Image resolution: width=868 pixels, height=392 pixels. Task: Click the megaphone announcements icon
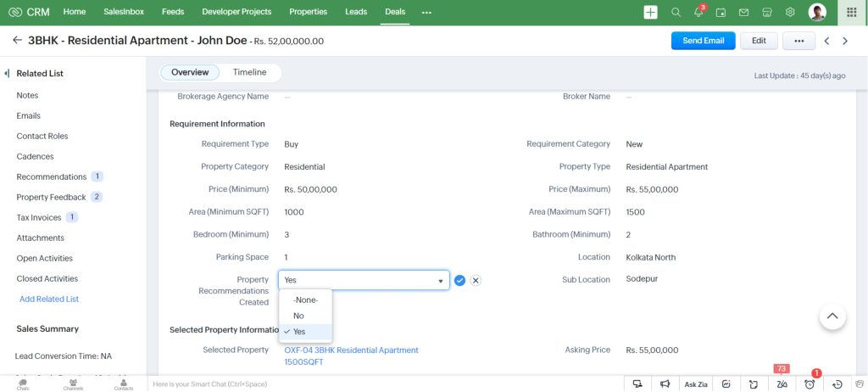coord(665,384)
